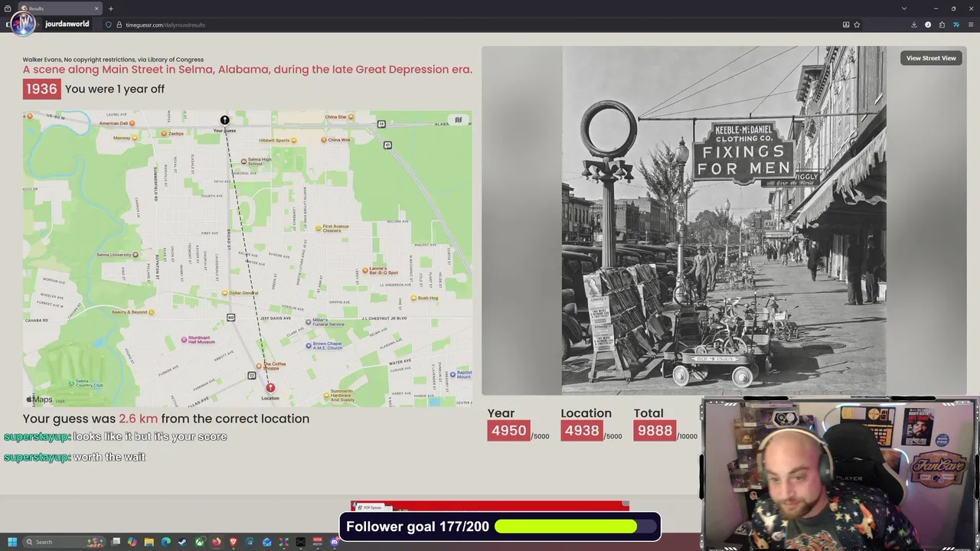Viewport: 980px width, 551px height.
Task: Close the Results browser tab
Action: coord(96,8)
